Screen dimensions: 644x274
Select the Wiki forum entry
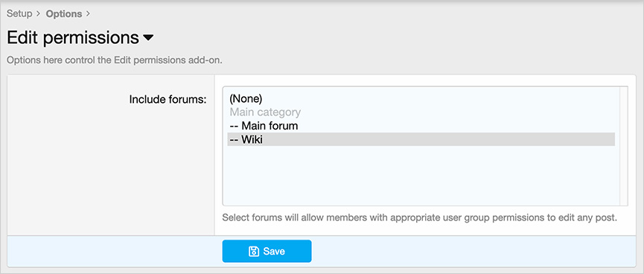click(421, 139)
